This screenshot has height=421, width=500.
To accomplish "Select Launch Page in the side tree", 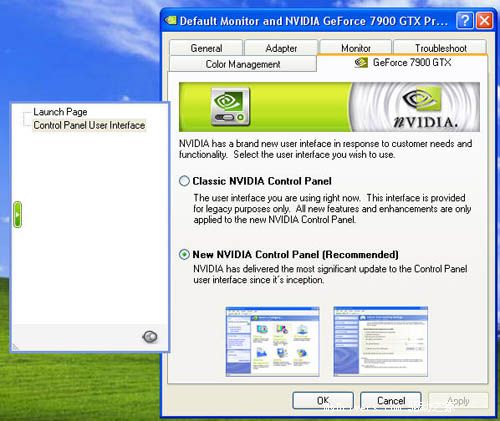I will 60,112.
